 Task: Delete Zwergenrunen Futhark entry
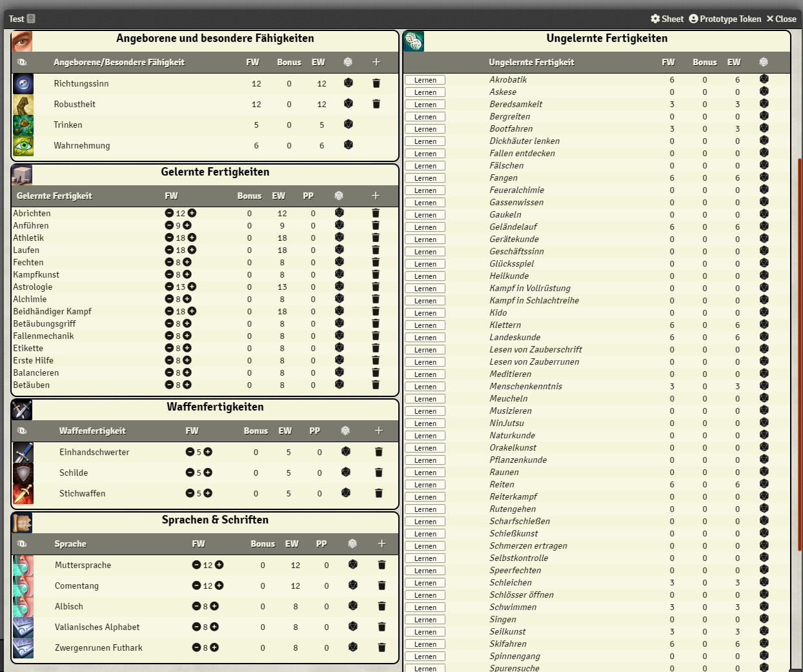(381, 647)
